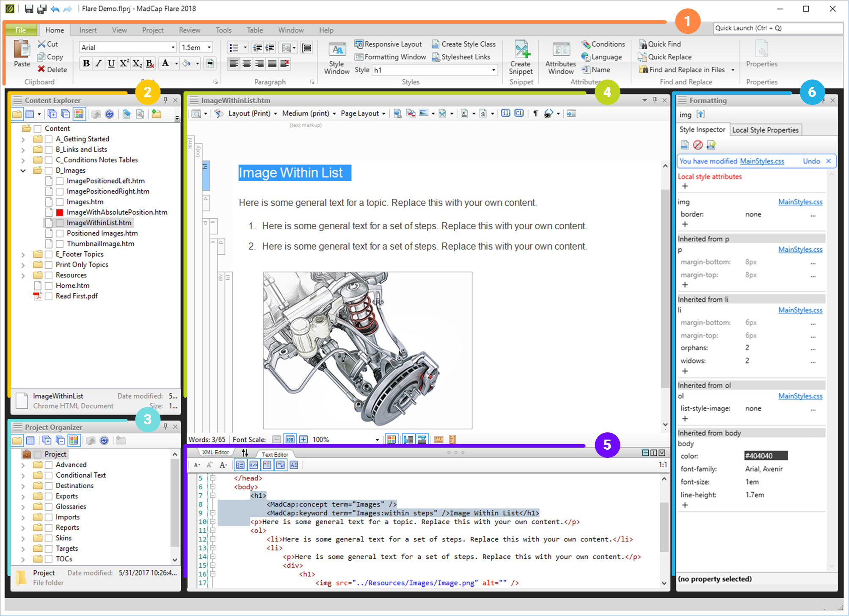The width and height of the screenshot is (849, 616).
Task: Open the Layout (Print) dropdown
Action: pos(253,113)
